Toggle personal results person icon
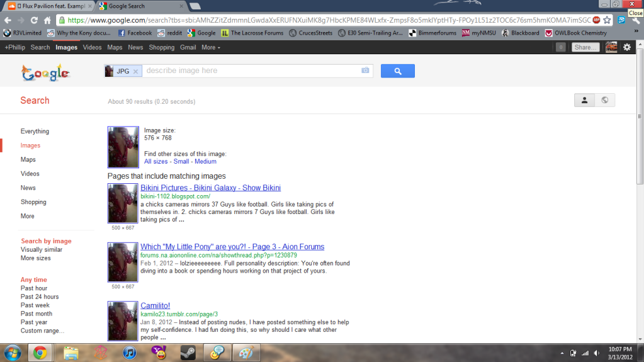Screen dimensions: 644x362 pos(584,100)
